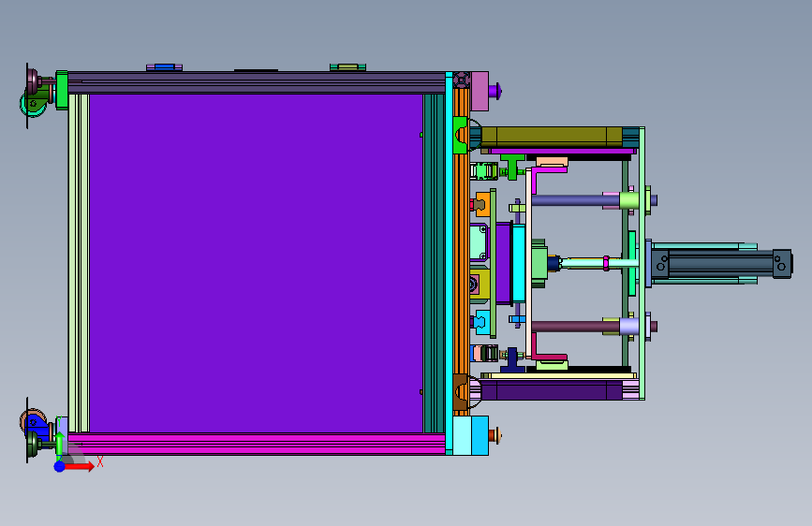
Task: Select the small cyan bearing block
Action: coord(481,323)
